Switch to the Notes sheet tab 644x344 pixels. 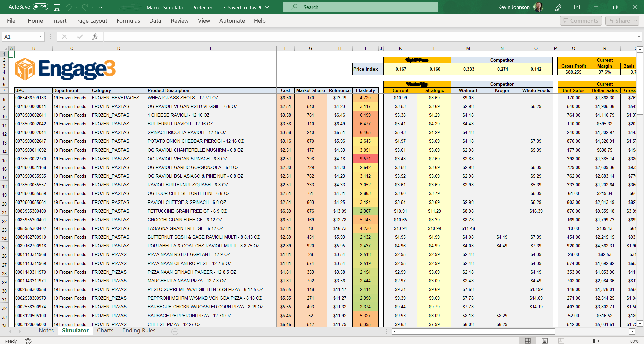46,331
